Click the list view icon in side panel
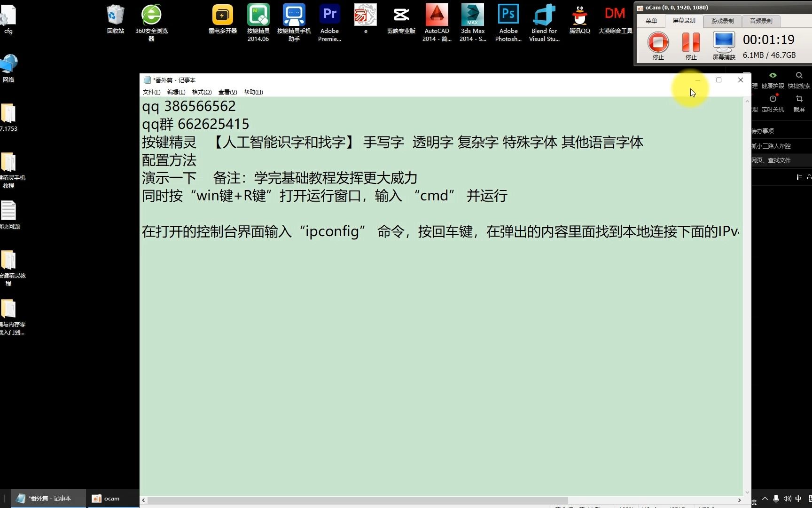 coord(799,177)
